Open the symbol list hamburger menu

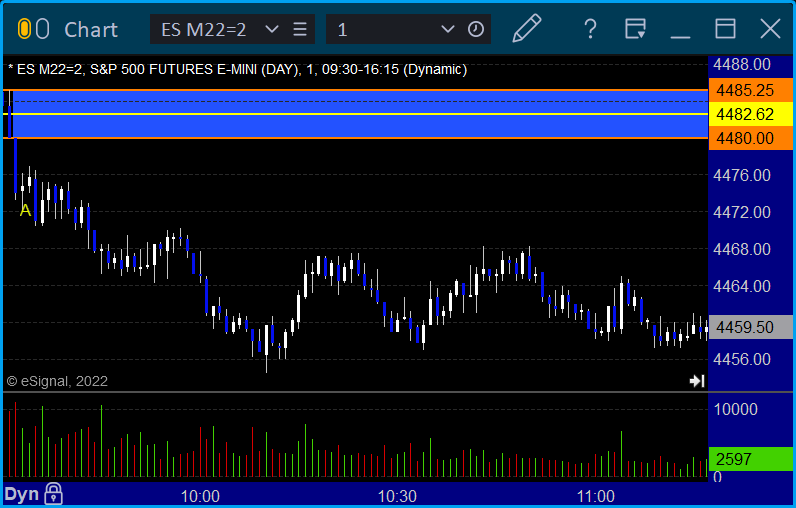click(300, 29)
